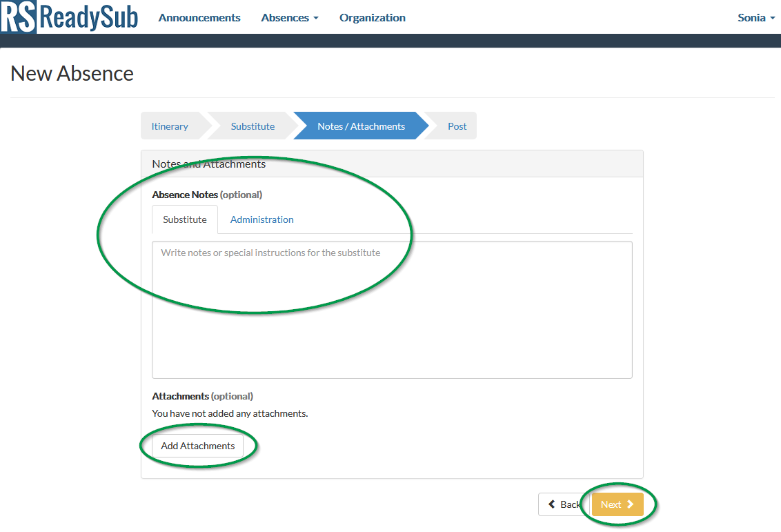Viewport: 781px width, 532px height.
Task: Select the Itinerary wizard step
Action: (170, 126)
